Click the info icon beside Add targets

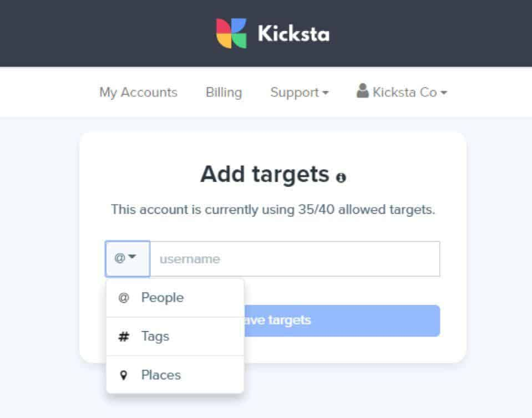[341, 177]
